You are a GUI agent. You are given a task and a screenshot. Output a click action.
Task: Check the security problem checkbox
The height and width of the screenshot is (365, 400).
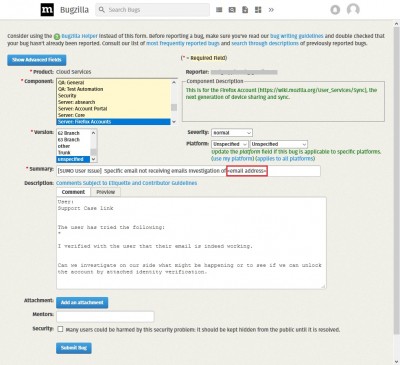coord(60,329)
